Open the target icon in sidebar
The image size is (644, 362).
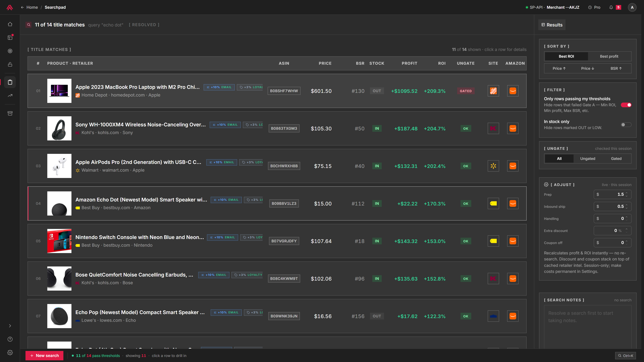pyautogui.click(x=10, y=51)
